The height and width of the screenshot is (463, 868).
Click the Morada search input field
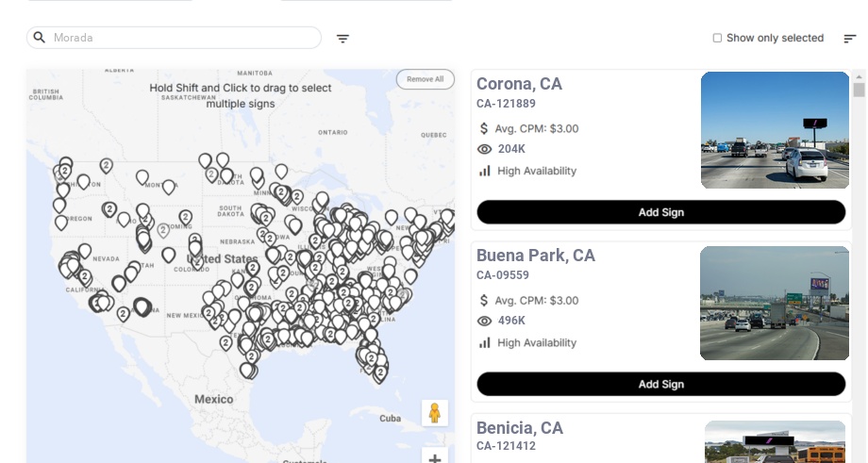click(184, 38)
